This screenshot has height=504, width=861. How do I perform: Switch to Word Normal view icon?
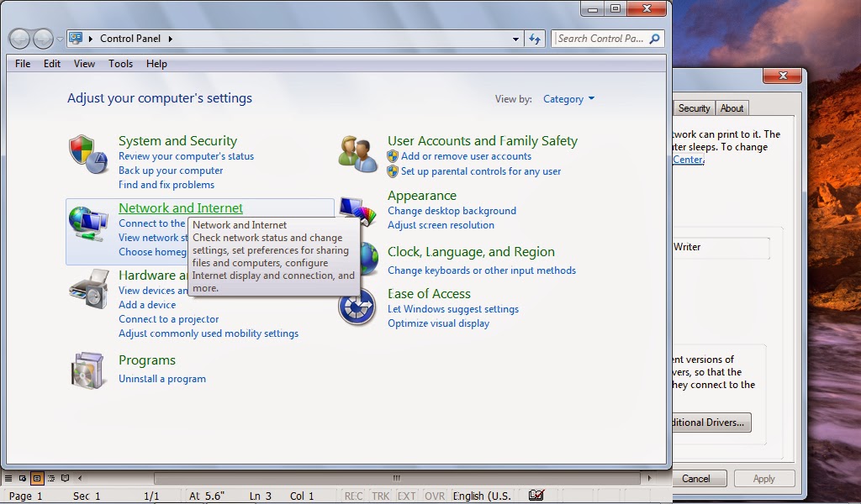pyautogui.click(x=8, y=478)
